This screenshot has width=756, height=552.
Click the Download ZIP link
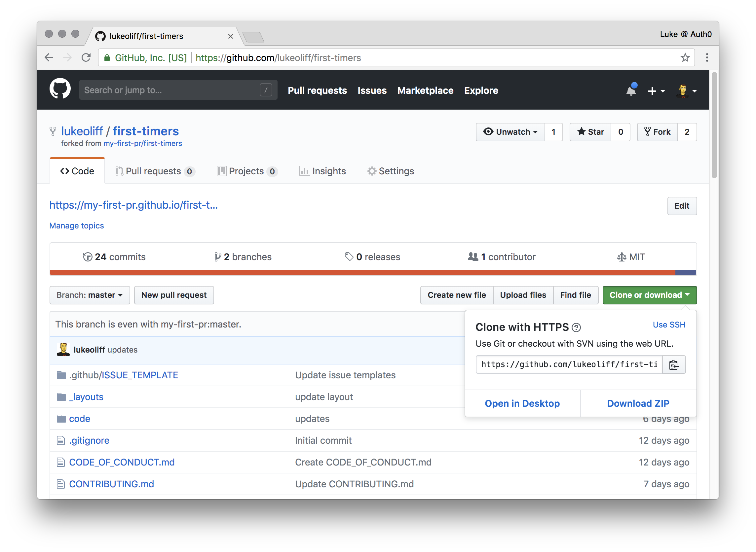click(638, 403)
